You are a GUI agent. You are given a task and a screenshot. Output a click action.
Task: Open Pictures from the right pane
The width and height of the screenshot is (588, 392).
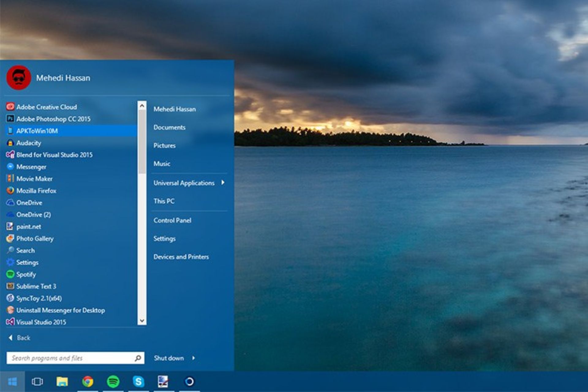click(x=164, y=145)
